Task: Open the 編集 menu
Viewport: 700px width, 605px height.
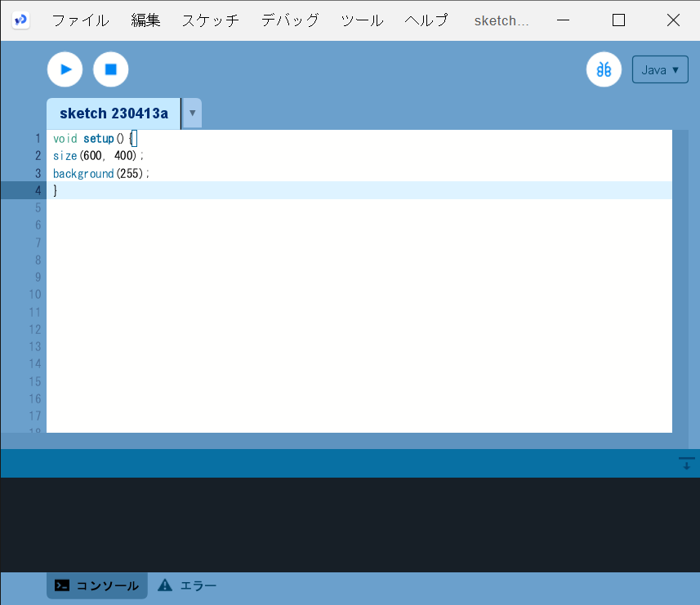Action: (145, 20)
